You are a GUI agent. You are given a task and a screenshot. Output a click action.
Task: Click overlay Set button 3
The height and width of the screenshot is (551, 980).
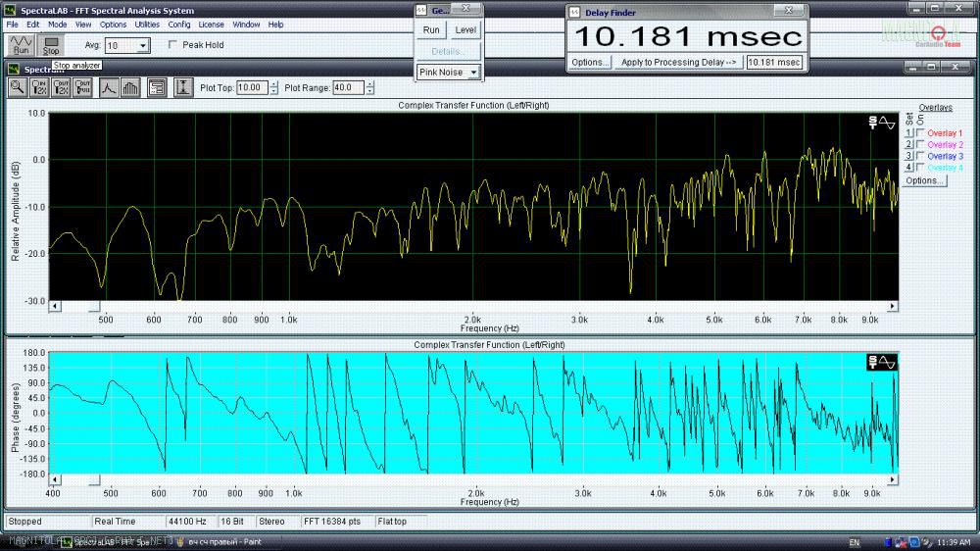[x=909, y=156]
